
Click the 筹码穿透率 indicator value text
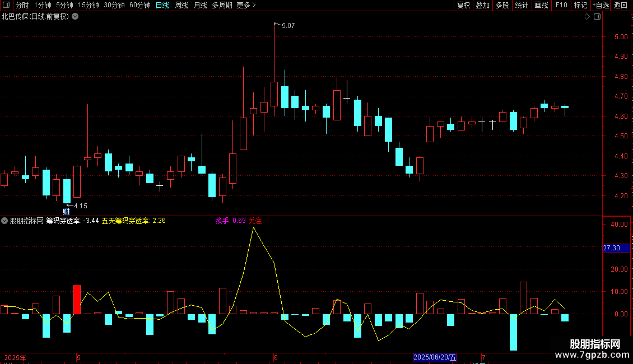[x=72, y=221]
